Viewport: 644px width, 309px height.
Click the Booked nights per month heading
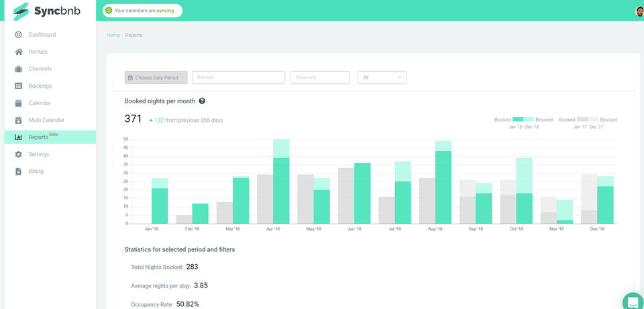160,101
